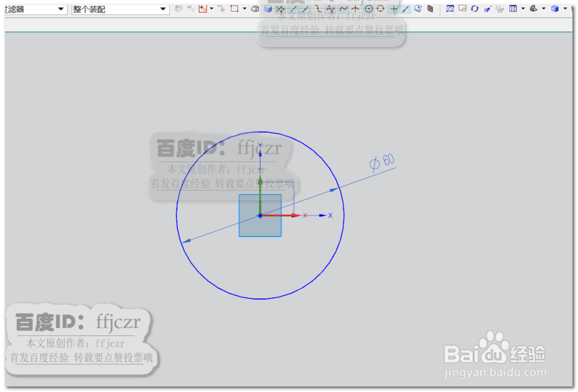Expand the arrow beside the selection rectangle icon
Image resolution: width=578 pixels, height=392 pixels.
pos(244,9)
